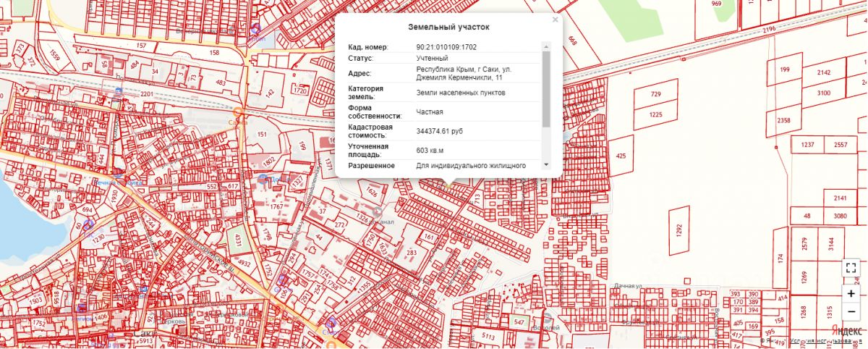
Task: Zoom in with the plus button
Action: [851, 294]
